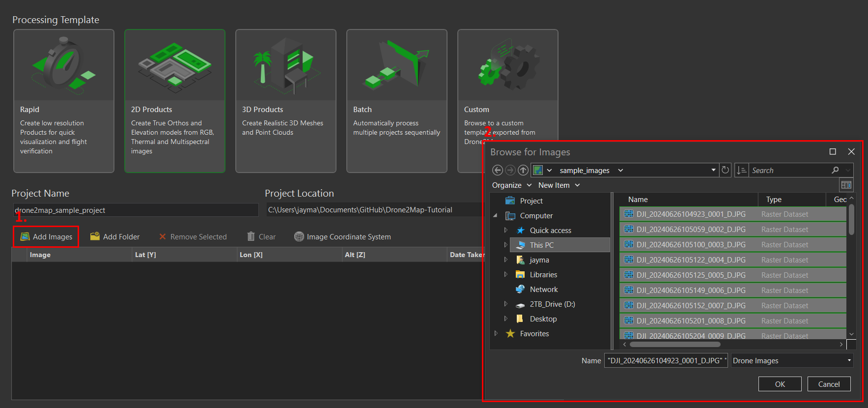Cancel the Browse for Images dialog
Image resolution: width=868 pixels, height=408 pixels.
click(829, 384)
